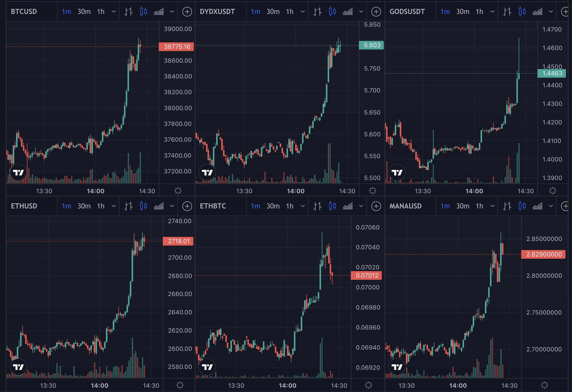The width and height of the screenshot is (572, 392).
Task: Expand BTCUSD chart style dropdown arrow
Action: (x=172, y=12)
